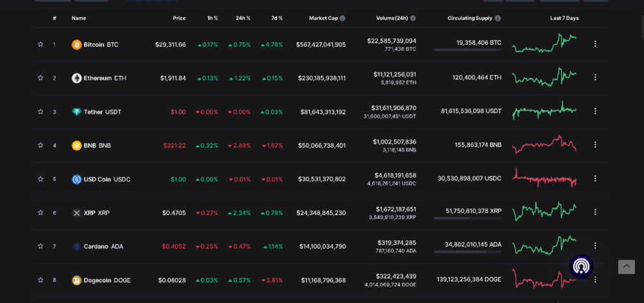
Task: Open XRP row three-dot menu
Action: pyautogui.click(x=595, y=212)
